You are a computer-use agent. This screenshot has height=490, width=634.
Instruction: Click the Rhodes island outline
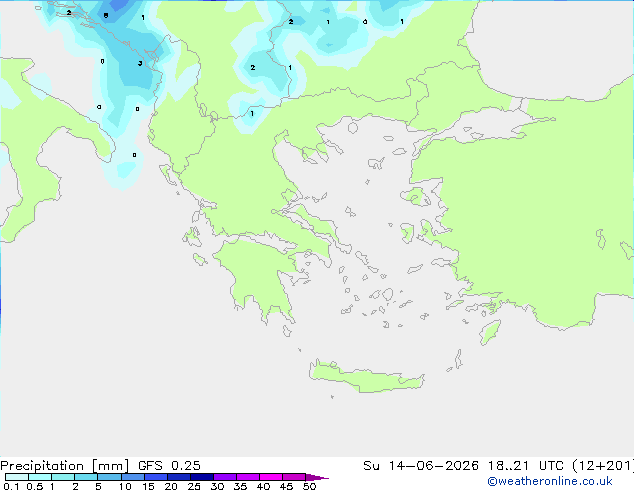[x=490, y=332]
